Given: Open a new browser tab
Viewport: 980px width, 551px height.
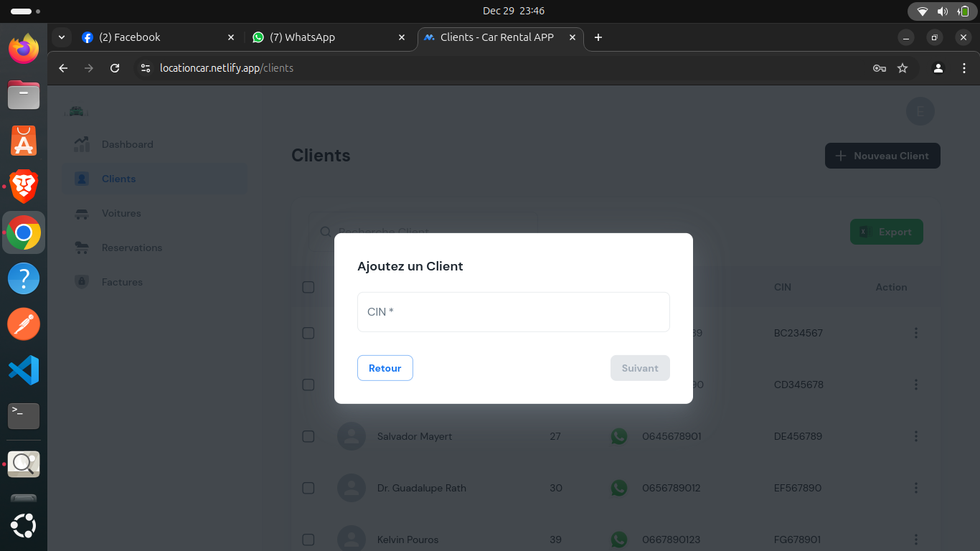Looking at the screenshot, I should (x=598, y=37).
